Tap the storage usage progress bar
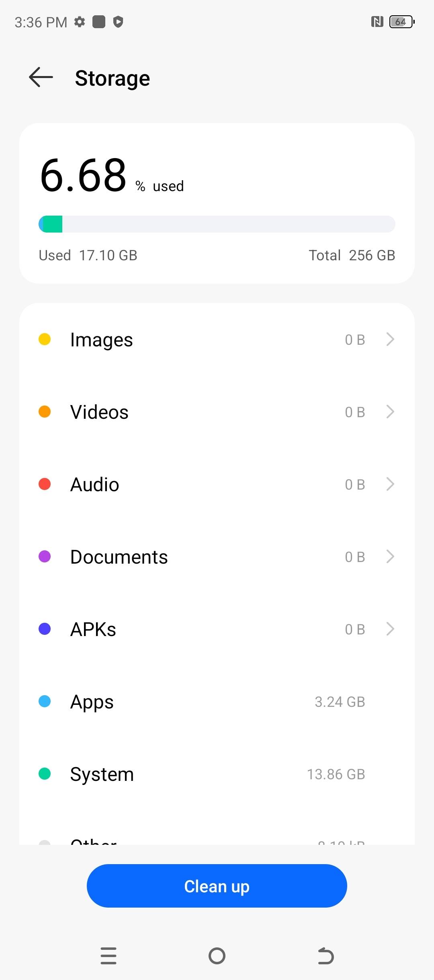The width and height of the screenshot is (434, 980). click(217, 224)
